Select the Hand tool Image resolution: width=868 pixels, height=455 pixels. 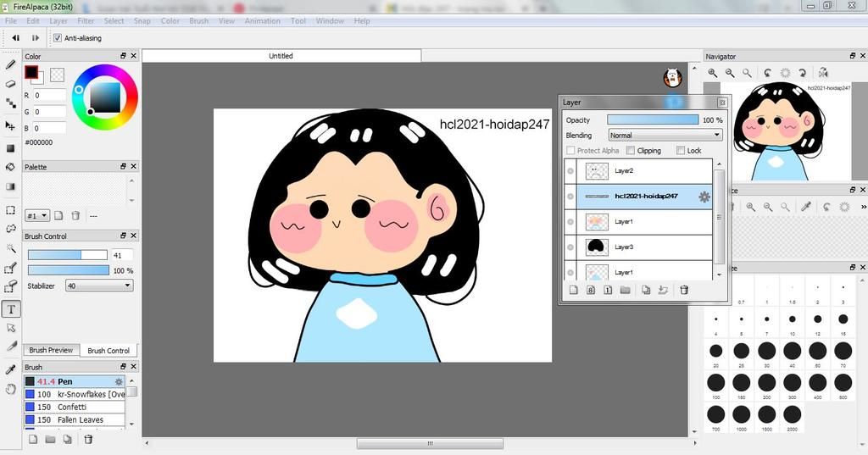(x=10, y=389)
